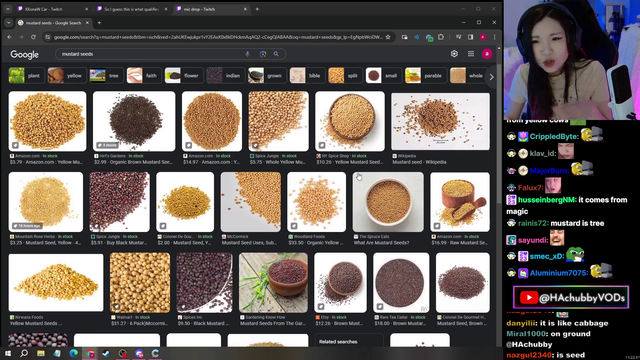Viewport: 640px width, 360px height.
Task: Click the Chrome profile avatar in toolbar
Action: click(x=483, y=37)
